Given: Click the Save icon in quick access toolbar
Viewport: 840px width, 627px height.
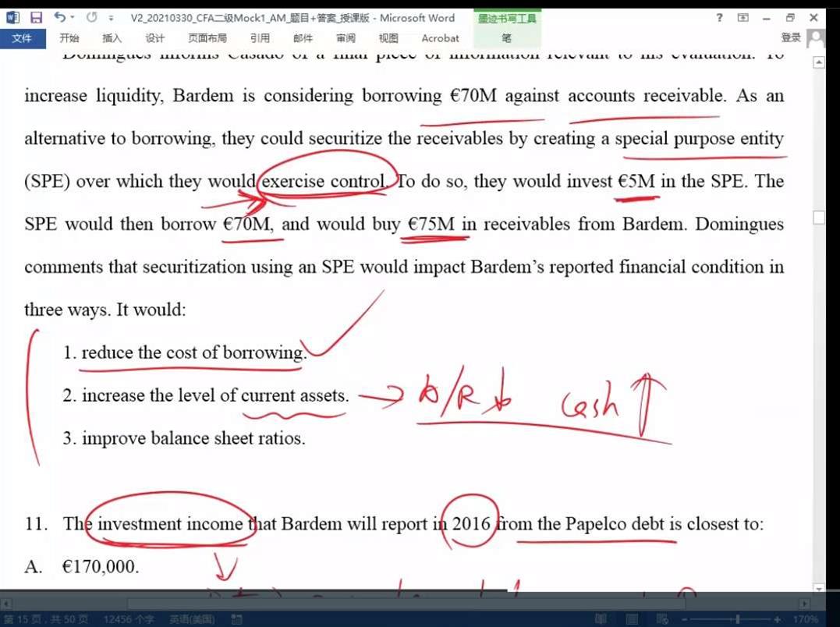Looking at the screenshot, I should pyautogui.click(x=36, y=17).
